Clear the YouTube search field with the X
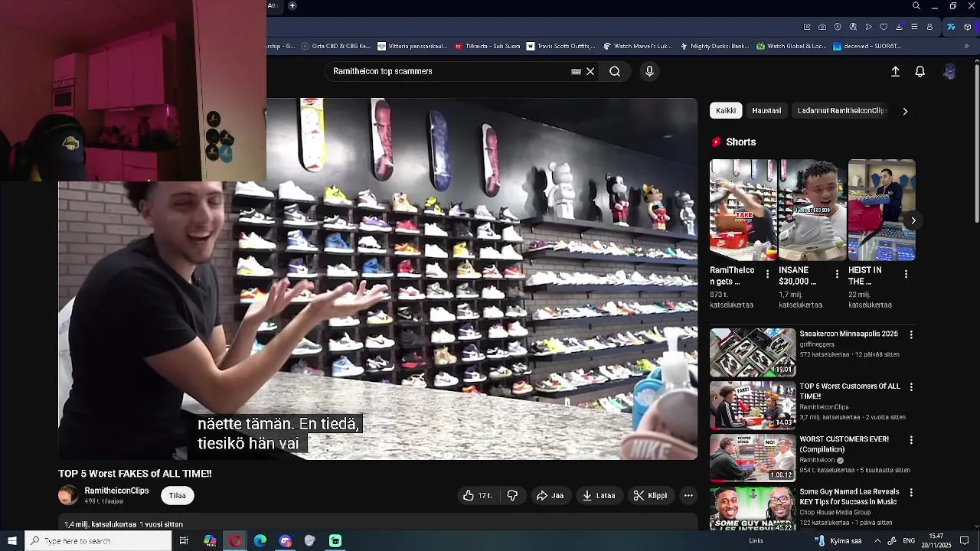The width and height of the screenshot is (980, 551). (x=590, y=71)
